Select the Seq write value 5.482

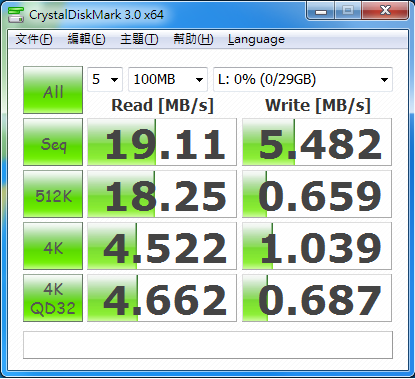[x=317, y=142]
